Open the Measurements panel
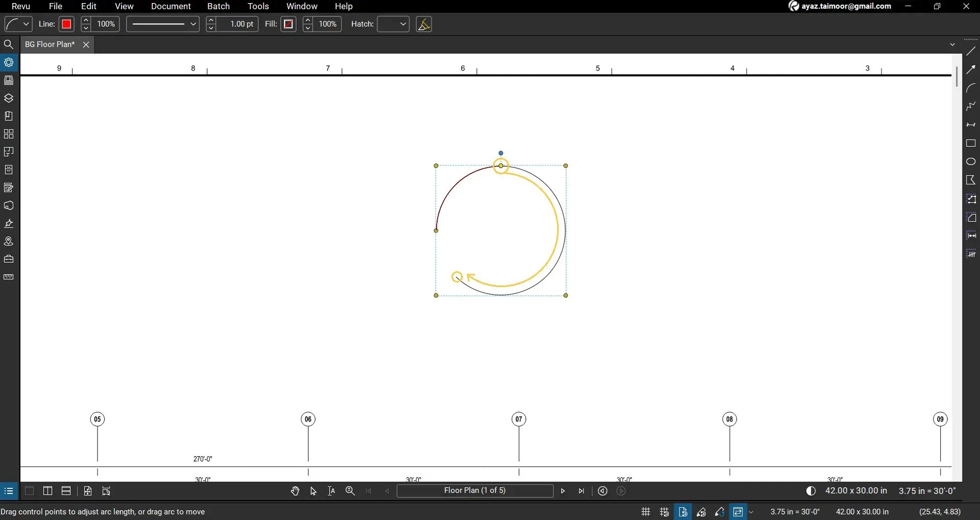This screenshot has height=520, width=980. point(9,276)
